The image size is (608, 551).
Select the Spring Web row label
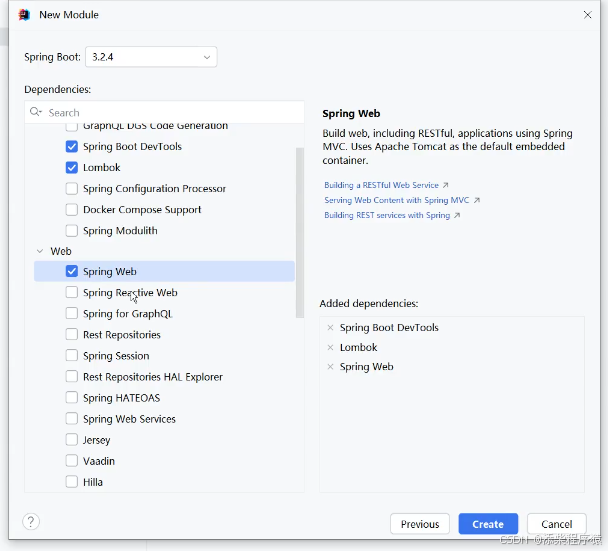pyautogui.click(x=110, y=272)
